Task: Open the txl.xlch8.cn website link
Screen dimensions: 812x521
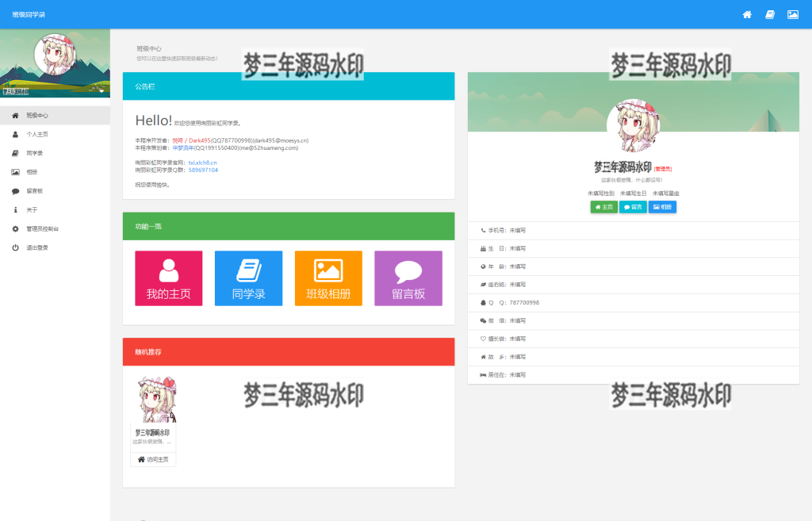Action: coord(202,163)
